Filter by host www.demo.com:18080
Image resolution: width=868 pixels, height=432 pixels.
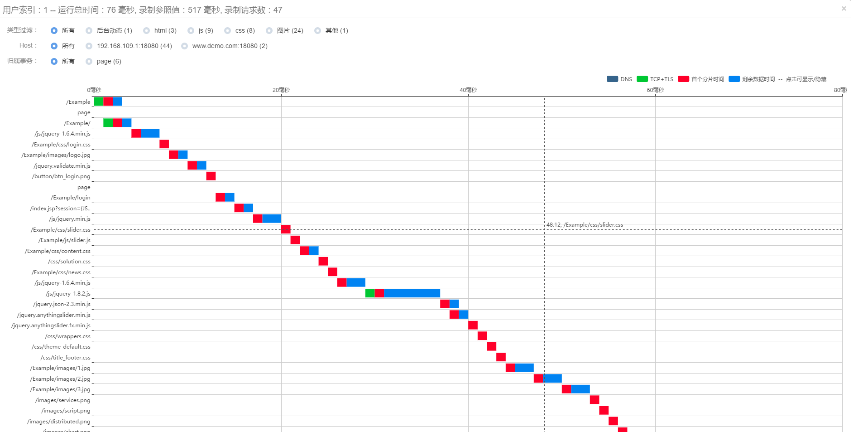185,46
